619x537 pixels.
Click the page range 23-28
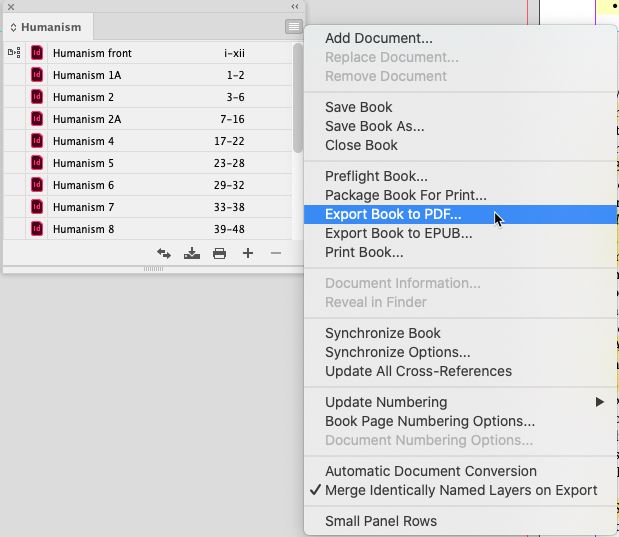pyautogui.click(x=229, y=163)
